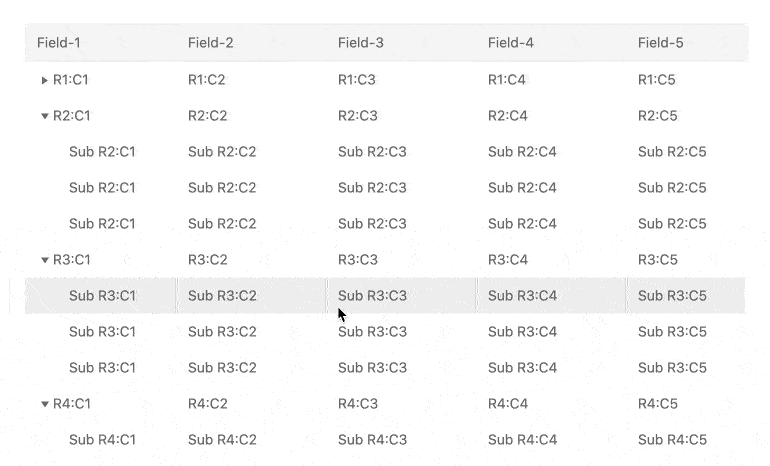Click the R3:C4 cell
770x466 pixels.
[x=507, y=260]
